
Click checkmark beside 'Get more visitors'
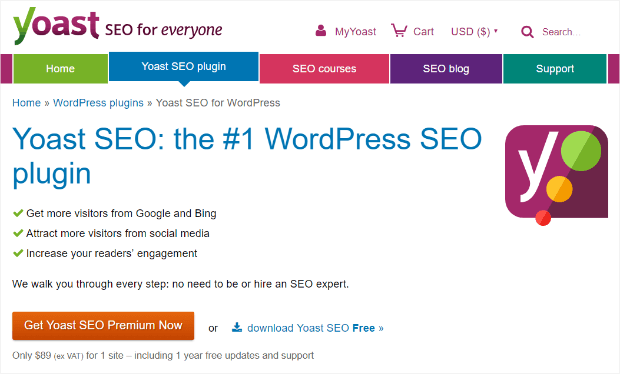(x=18, y=213)
